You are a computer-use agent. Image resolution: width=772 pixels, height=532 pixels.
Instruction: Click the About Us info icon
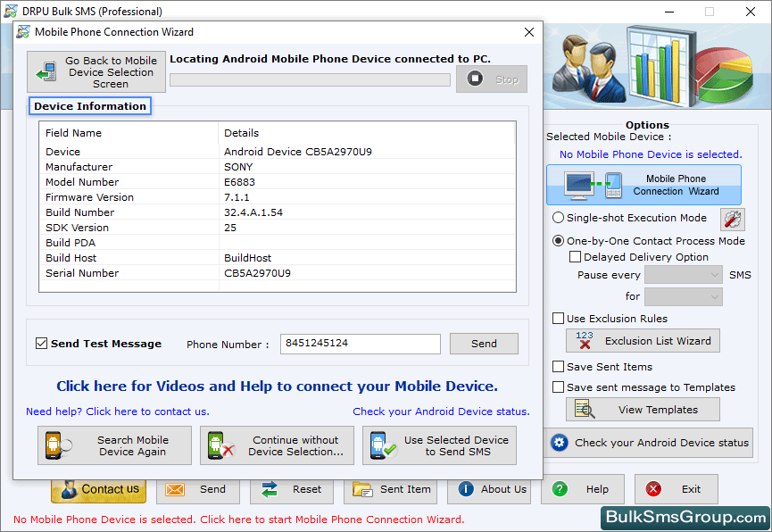pyautogui.click(x=466, y=489)
